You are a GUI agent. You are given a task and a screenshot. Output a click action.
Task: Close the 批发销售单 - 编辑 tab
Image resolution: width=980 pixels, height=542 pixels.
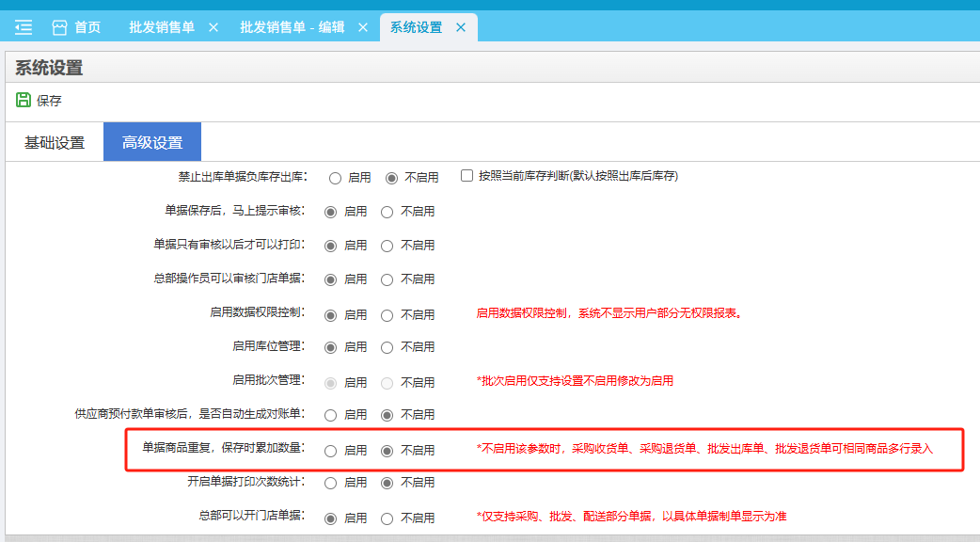coord(362,27)
